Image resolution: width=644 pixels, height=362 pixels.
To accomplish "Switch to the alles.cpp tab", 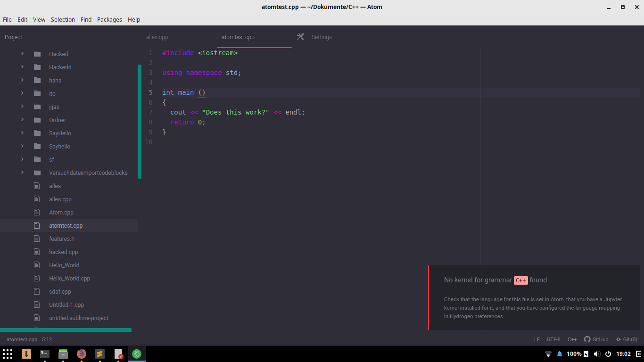I will pyautogui.click(x=157, y=37).
